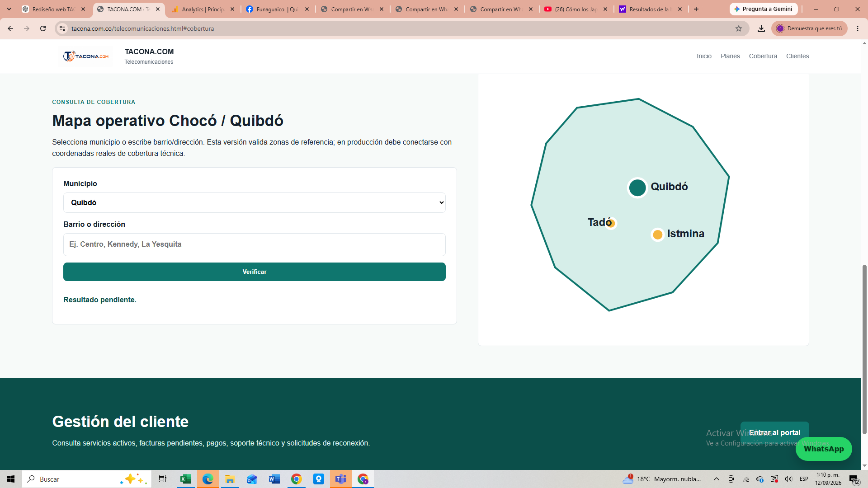This screenshot has width=868, height=488.
Task: Click the 'Mapa operativo Chocó / Quibdó' heading
Action: point(168,121)
